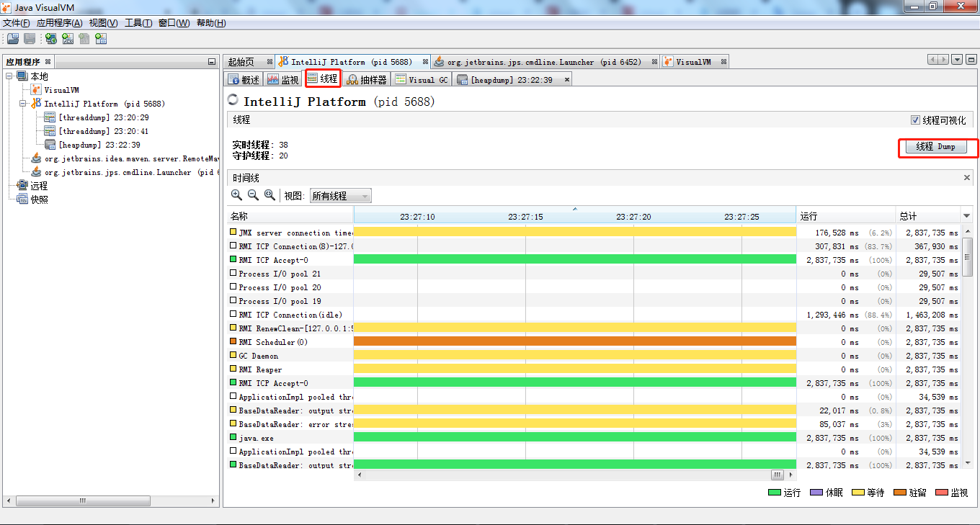The height and width of the screenshot is (525, 980).
Task: Close the IntelliJ Platform (pid 5688) tab
Action: coord(426,62)
